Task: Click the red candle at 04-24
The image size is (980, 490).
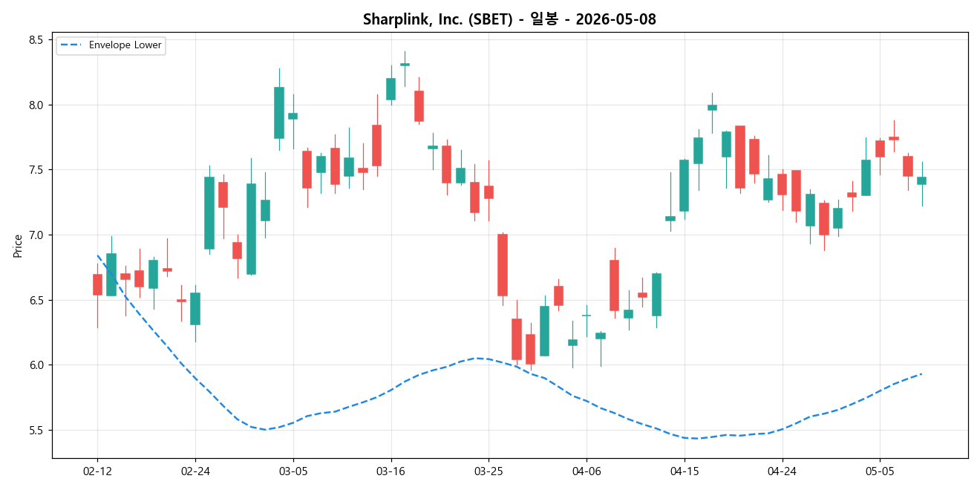Action: click(x=783, y=185)
